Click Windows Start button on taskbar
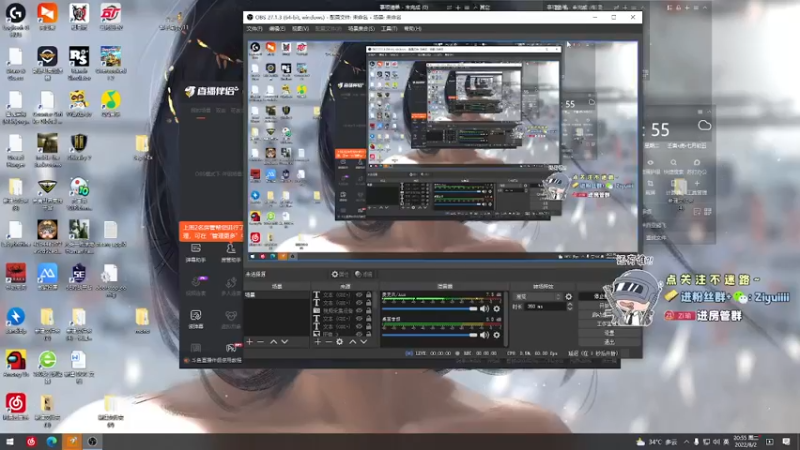Image resolution: width=800 pixels, height=450 pixels. pyautogui.click(x=10, y=441)
